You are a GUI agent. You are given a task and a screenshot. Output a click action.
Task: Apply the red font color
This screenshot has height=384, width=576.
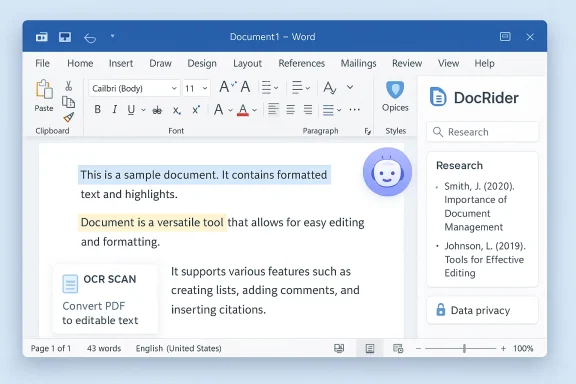pyautogui.click(x=243, y=110)
